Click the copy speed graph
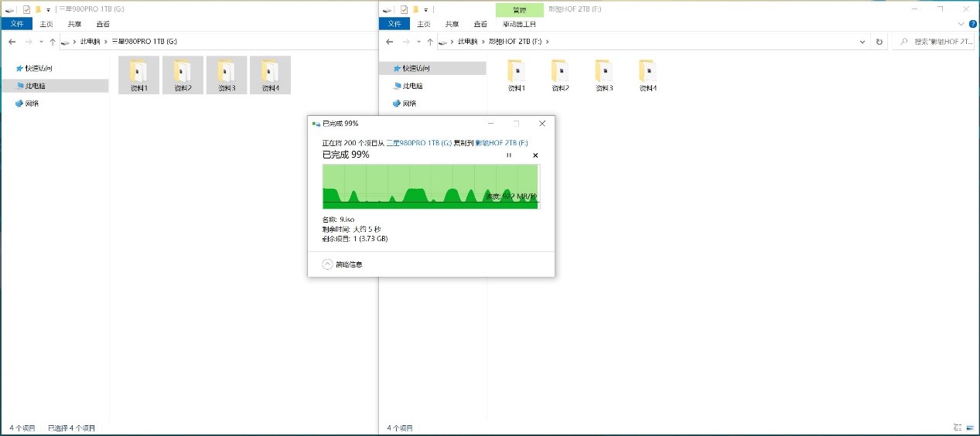Image resolution: width=980 pixels, height=436 pixels. (431, 186)
